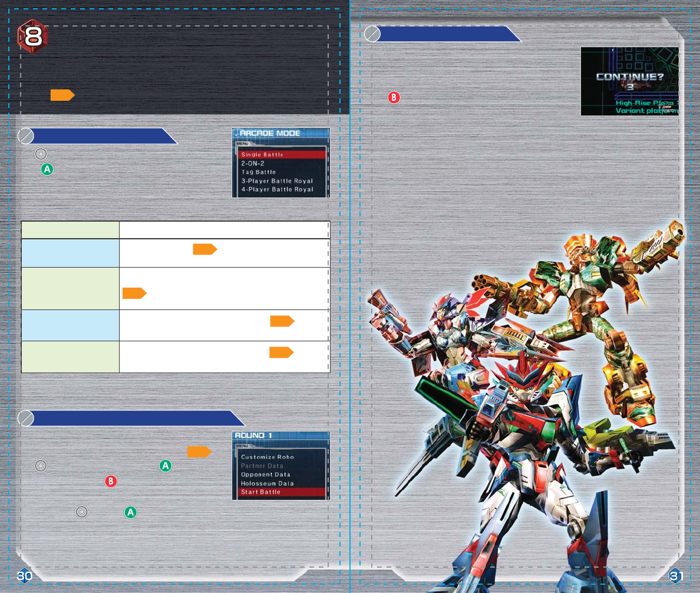Click the orange arrow in the table's fourth row

[x=282, y=321]
